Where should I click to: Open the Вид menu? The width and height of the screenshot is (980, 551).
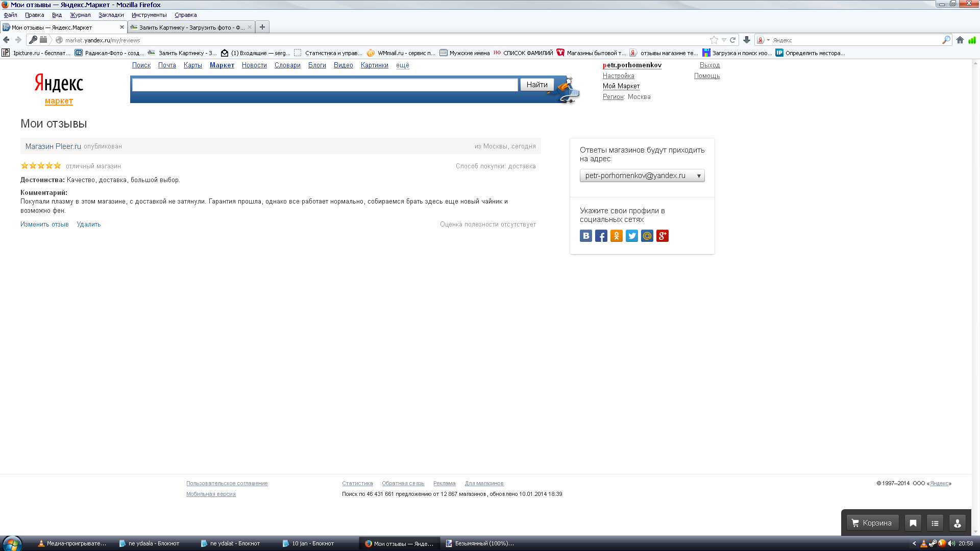pos(57,15)
